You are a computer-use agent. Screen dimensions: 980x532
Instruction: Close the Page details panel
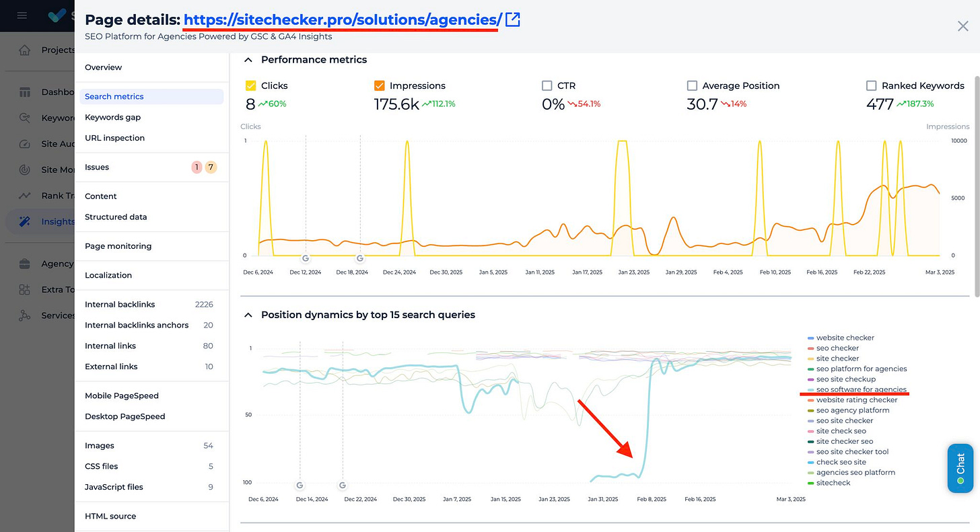point(963,26)
